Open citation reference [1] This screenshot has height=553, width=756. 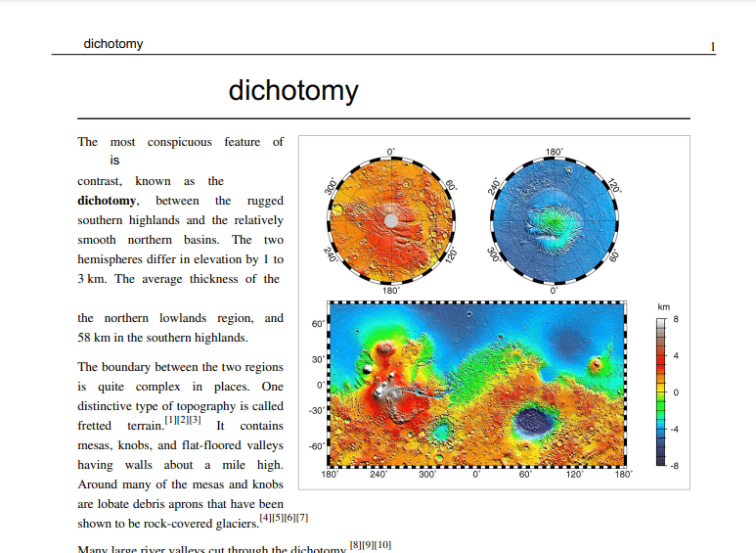(x=170, y=420)
